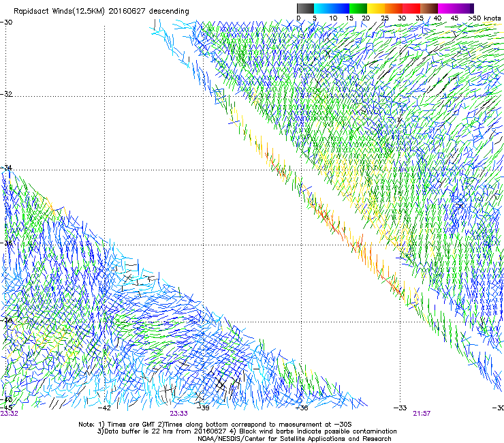The height and width of the screenshot is (443, 504).
Task: Click the magenta 40-45 knots legend swatch
Action: 447,8
